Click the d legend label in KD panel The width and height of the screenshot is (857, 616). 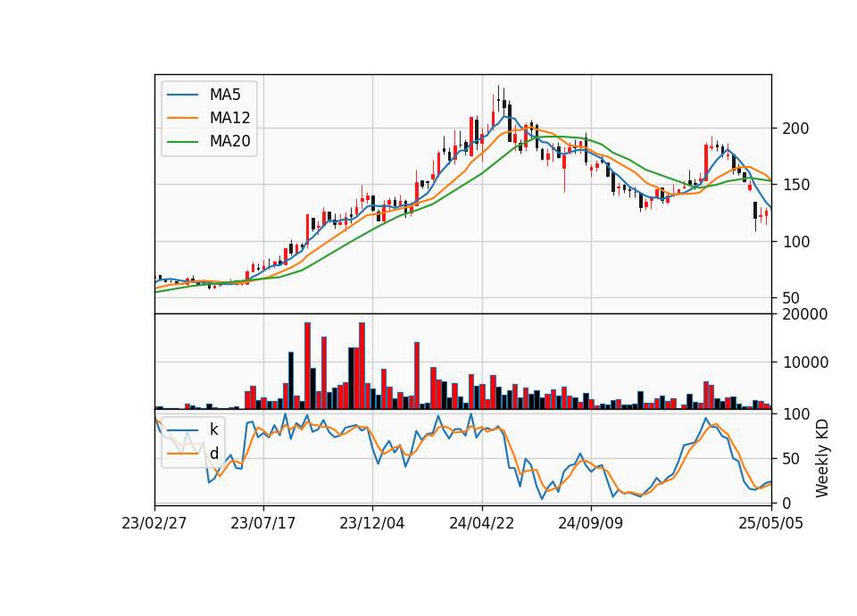213,454
